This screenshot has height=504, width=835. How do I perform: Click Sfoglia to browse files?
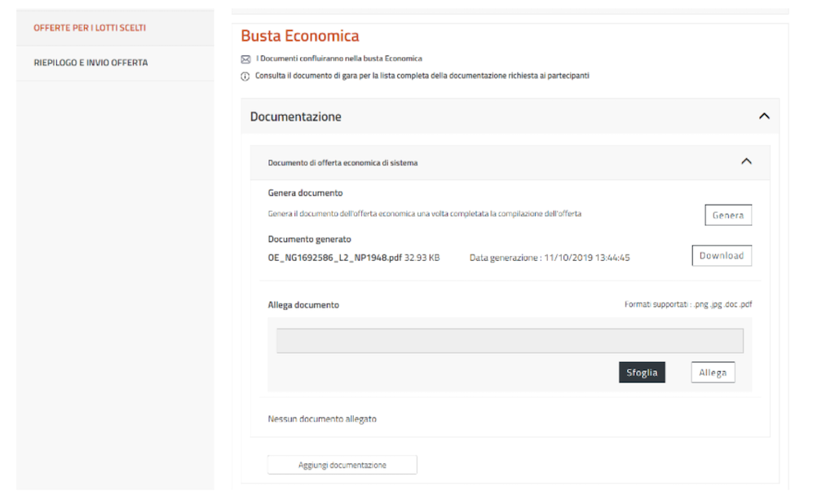[642, 373]
